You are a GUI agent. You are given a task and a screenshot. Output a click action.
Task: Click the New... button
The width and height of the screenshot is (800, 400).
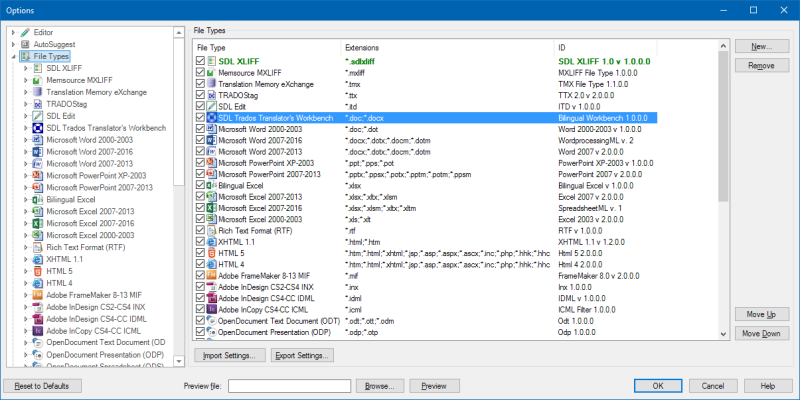[x=762, y=46]
